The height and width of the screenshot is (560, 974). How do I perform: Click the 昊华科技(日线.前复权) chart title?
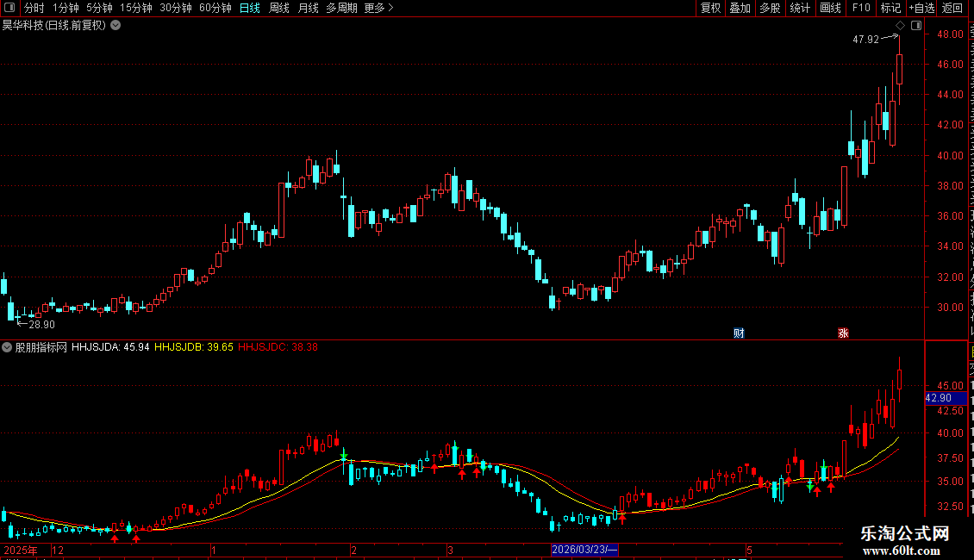54,26
